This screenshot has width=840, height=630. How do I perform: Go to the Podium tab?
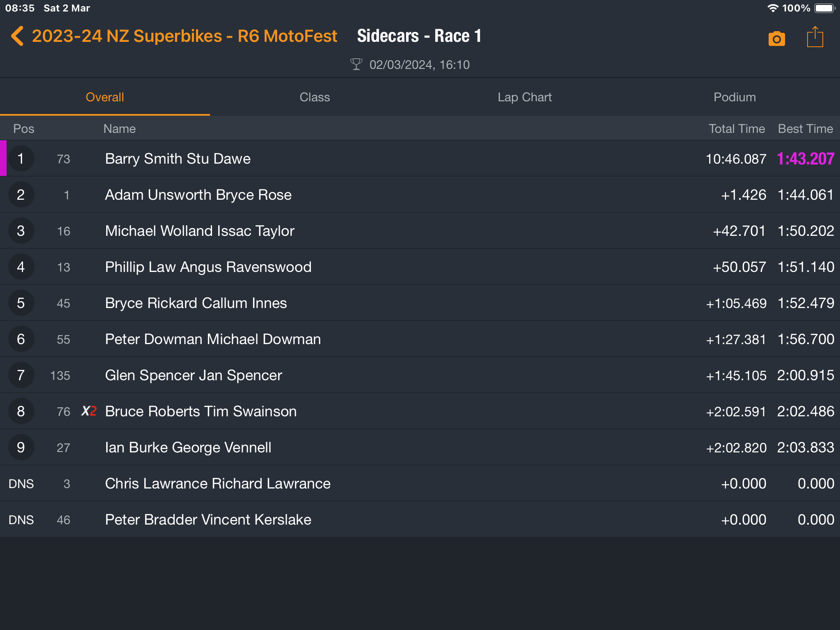pyautogui.click(x=734, y=97)
